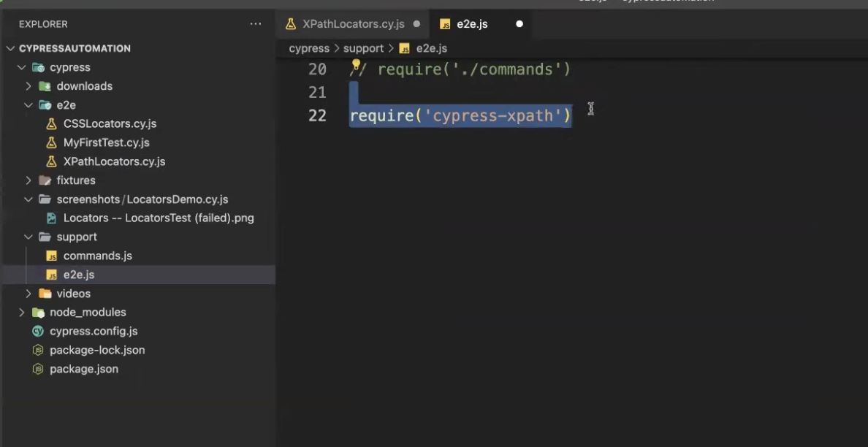Click the require('cypress-xpath') code line

(460, 115)
